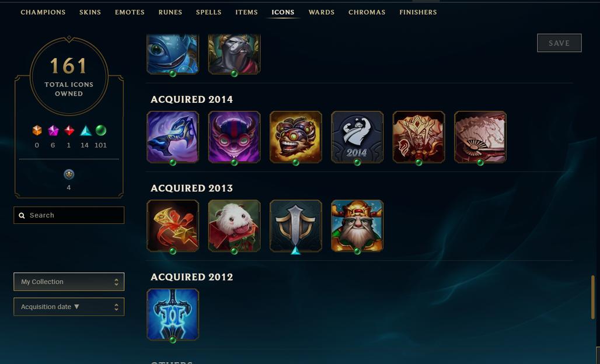Open the Wards tab
Image resolution: width=600 pixels, height=364 pixels.
coord(322,12)
